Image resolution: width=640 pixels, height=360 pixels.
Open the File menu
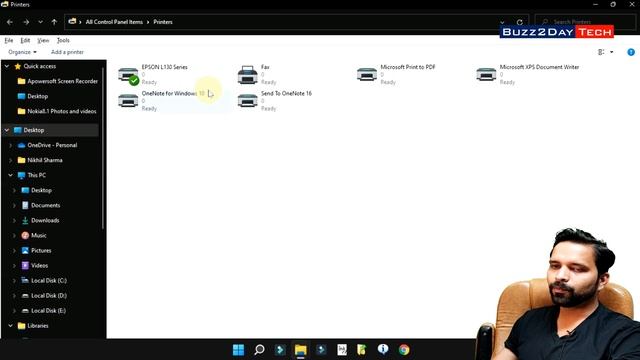[9, 40]
